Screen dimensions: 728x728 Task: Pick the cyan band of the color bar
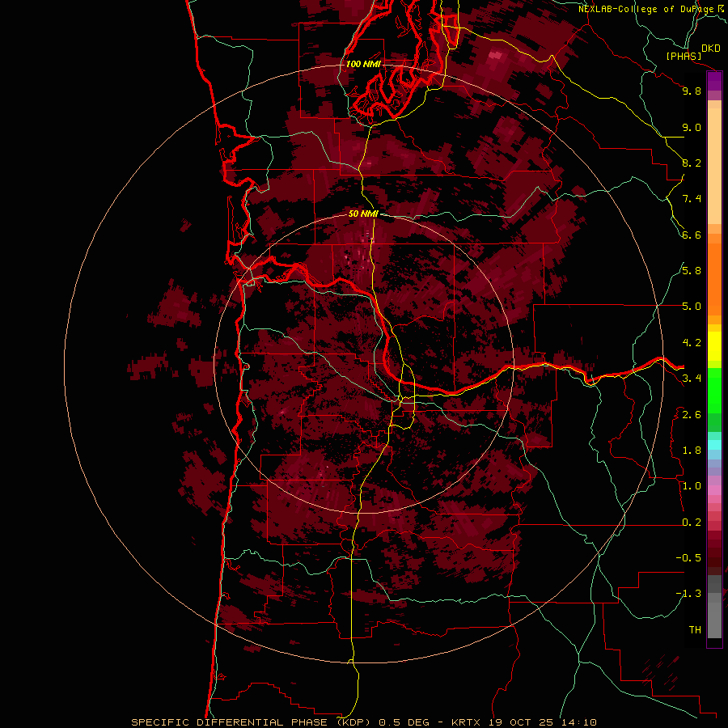[714, 444]
